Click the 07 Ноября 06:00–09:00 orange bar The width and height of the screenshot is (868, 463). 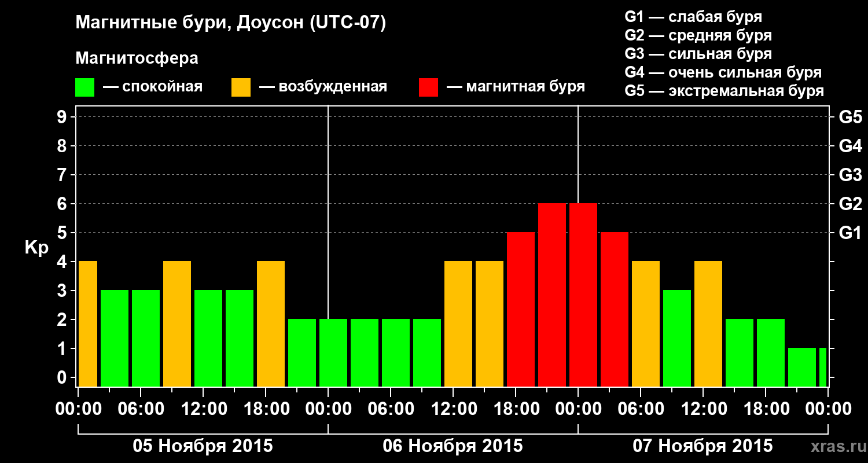[x=646, y=324]
